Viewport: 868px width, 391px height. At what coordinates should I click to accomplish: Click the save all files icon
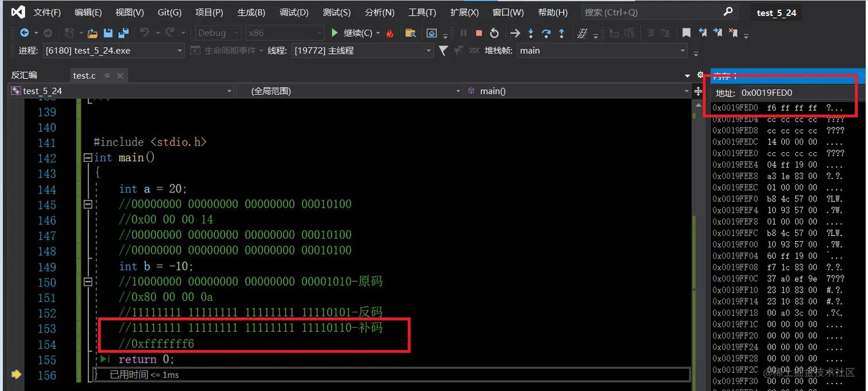123,33
